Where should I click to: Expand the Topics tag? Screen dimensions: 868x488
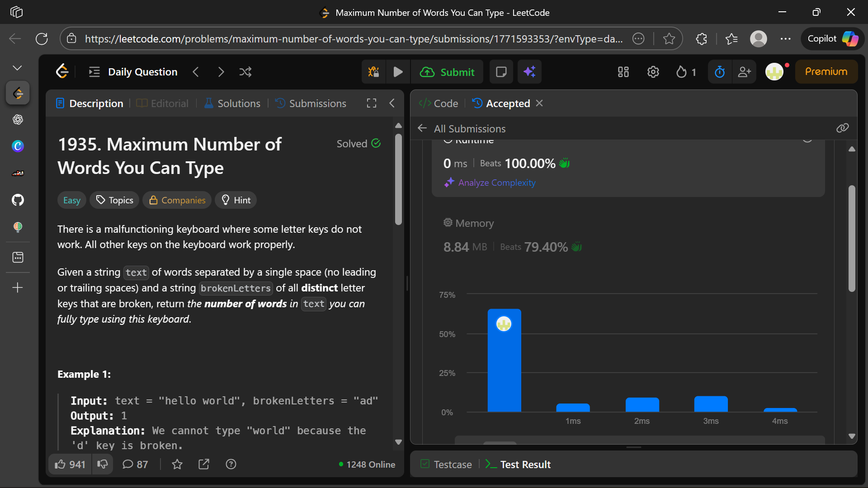(115, 200)
